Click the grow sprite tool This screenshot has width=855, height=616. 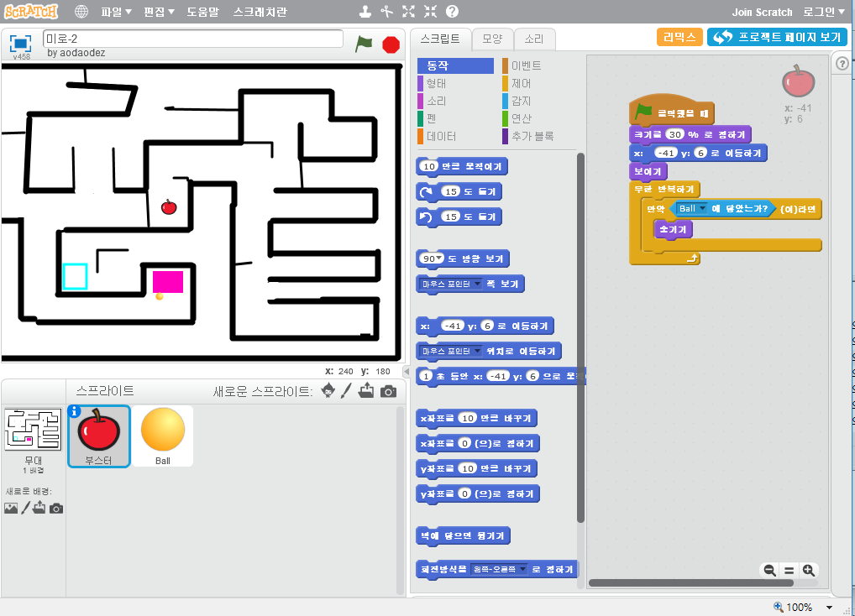(409, 12)
